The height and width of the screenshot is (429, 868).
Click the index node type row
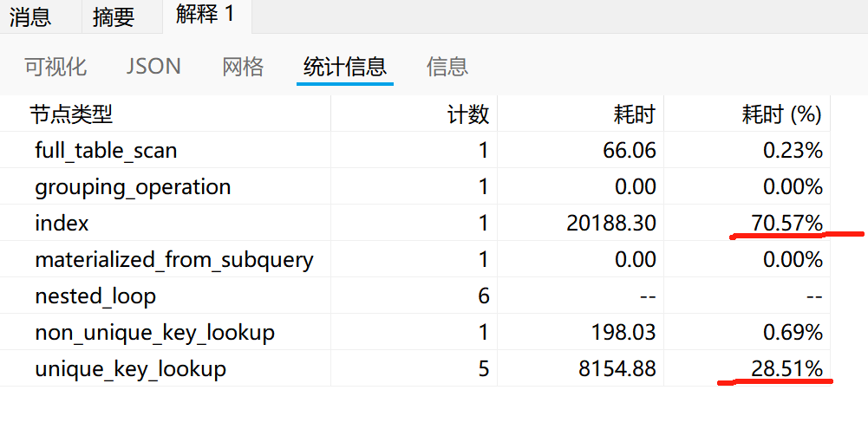click(x=414, y=223)
